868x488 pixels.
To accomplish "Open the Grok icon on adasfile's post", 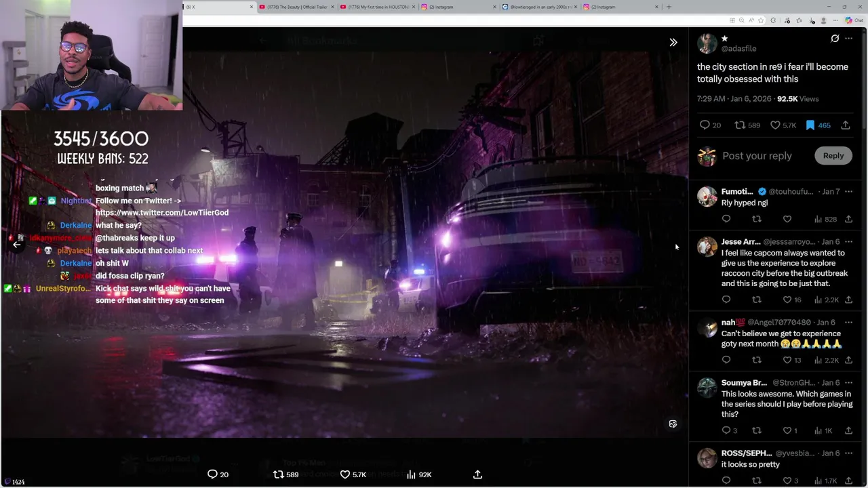I will point(835,39).
